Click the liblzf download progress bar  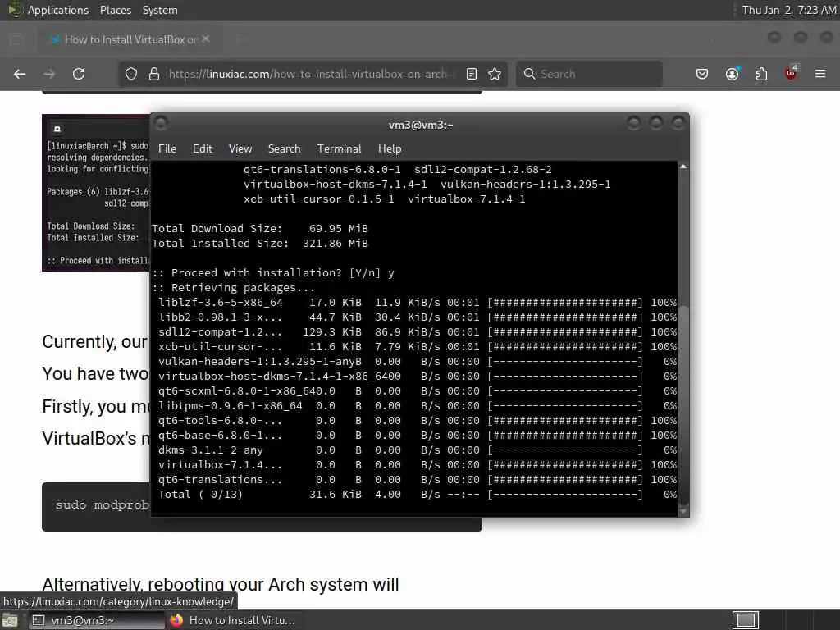(x=565, y=303)
